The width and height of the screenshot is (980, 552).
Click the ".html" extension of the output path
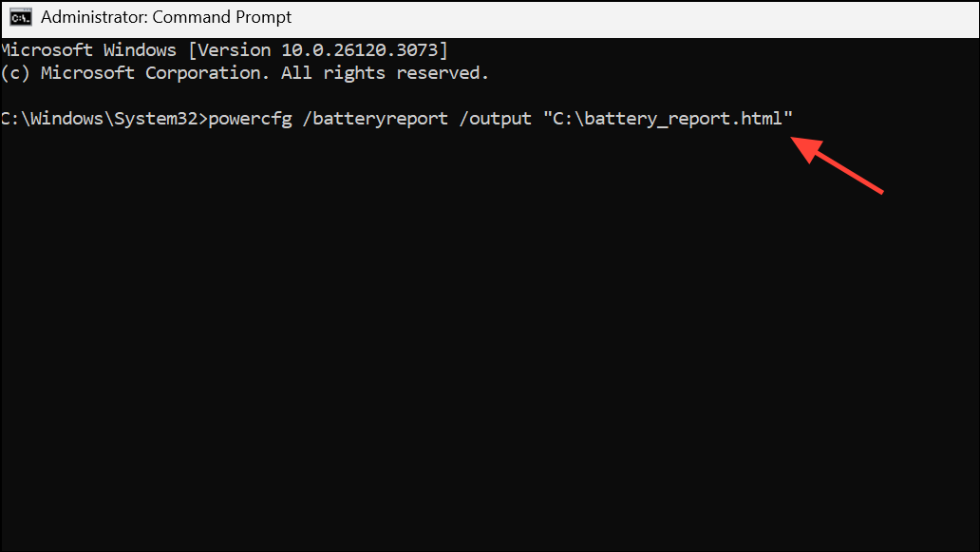click(756, 119)
